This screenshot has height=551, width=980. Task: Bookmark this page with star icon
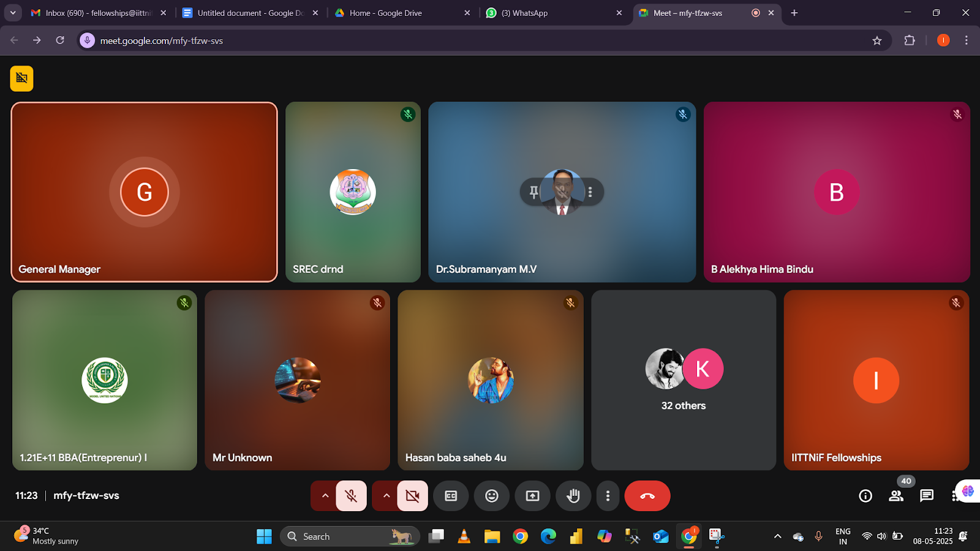coord(877,40)
